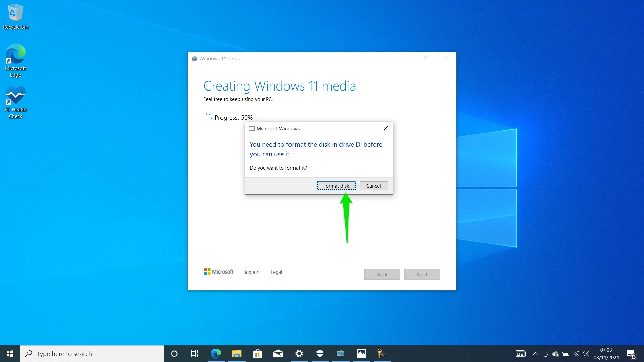Click Legal link in setup wizard

(276, 271)
